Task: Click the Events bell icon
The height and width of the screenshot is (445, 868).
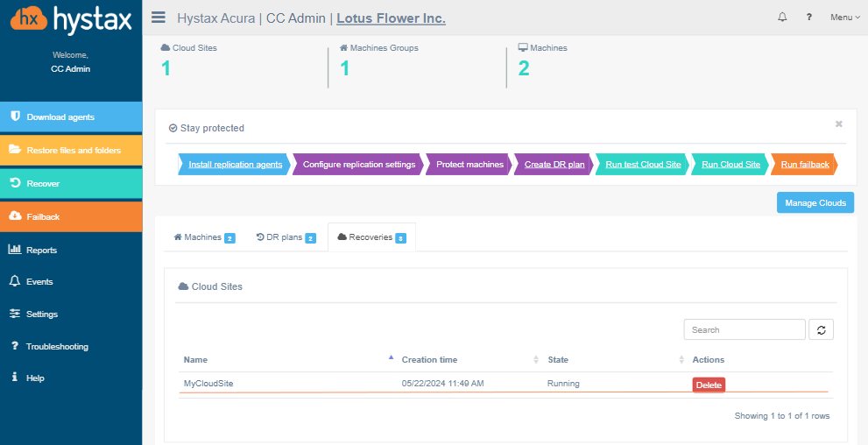Action: (x=15, y=281)
